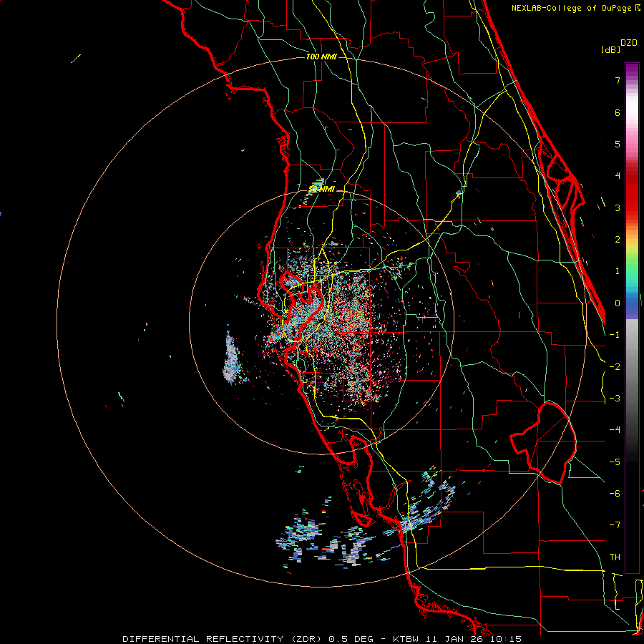Screen dimensions: 644x644
Task: Select the "6" tick label on the color scale
Action: tap(618, 112)
